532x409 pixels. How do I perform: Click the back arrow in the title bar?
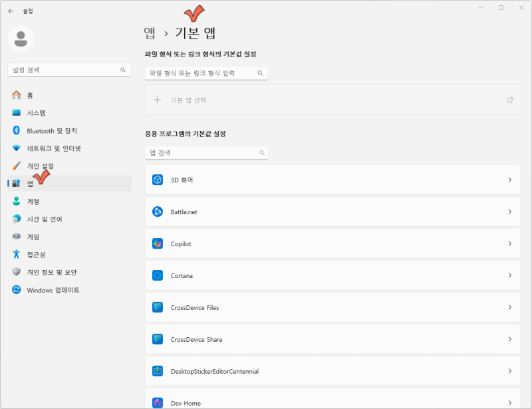tap(11, 11)
